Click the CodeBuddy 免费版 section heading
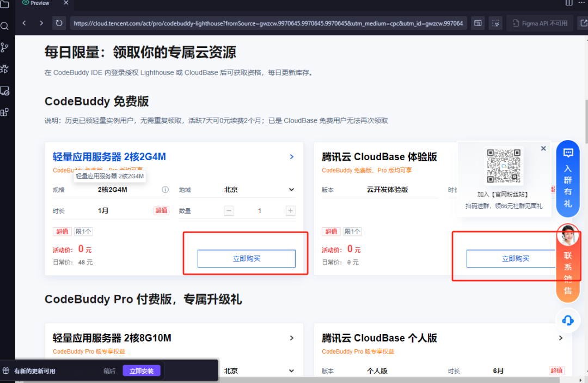Viewport: 588px width, 383px height. tap(97, 101)
